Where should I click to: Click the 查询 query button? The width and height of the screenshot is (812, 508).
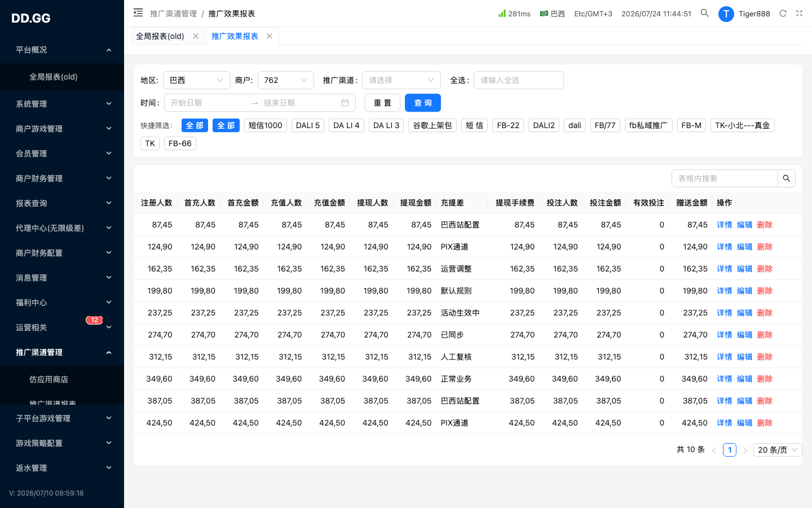(423, 103)
